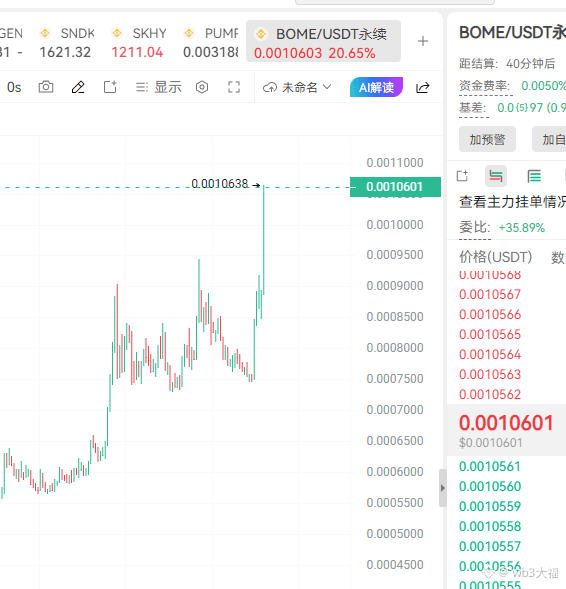
Task: Open the 显示 display options
Action: [158, 87]
